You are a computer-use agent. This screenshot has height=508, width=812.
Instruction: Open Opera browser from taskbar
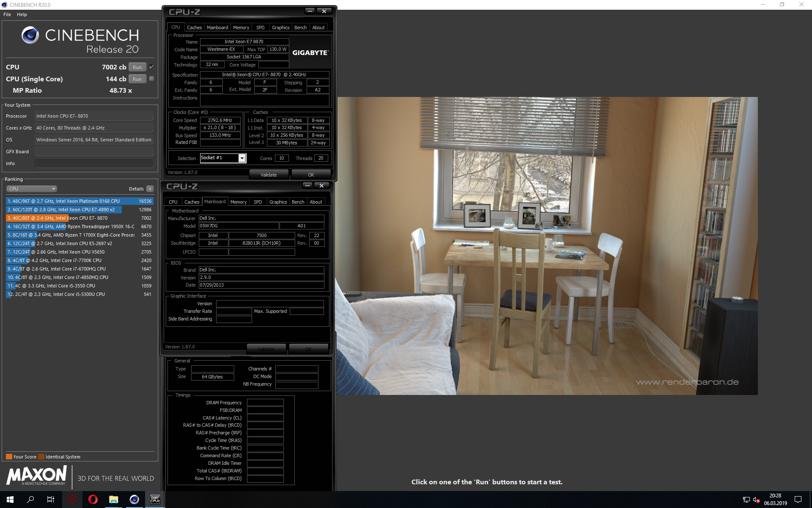click(93, 500)
